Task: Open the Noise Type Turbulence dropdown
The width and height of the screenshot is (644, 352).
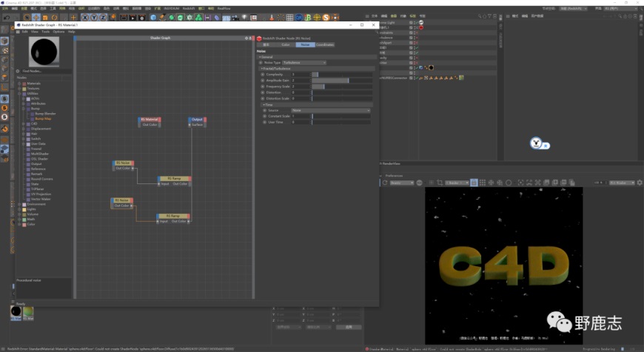Action: point(304,63)
